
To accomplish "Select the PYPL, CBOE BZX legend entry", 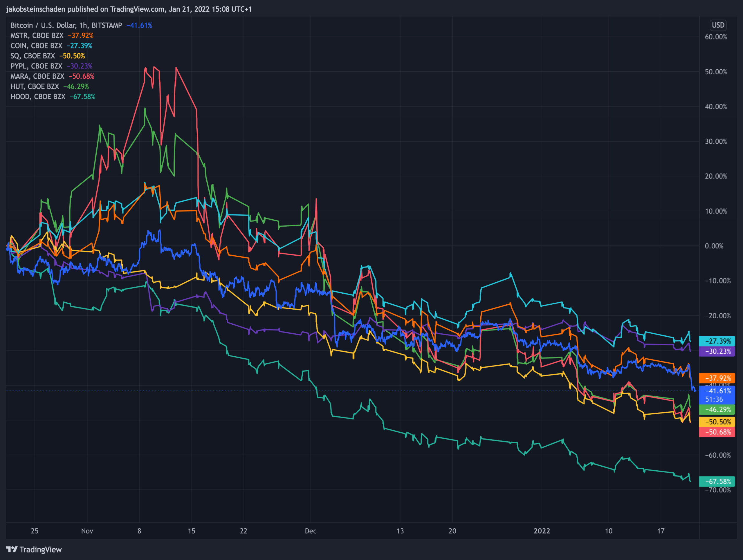I will (51, 66).
